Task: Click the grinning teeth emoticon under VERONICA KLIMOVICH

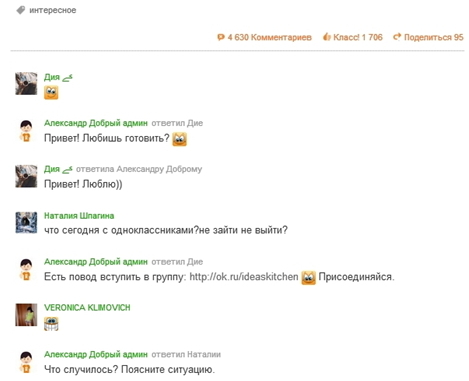Action: point(51,324)
